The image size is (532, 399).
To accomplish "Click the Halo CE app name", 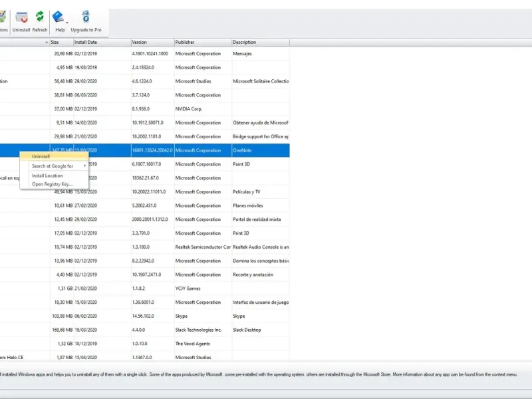I will click(11, 358).
